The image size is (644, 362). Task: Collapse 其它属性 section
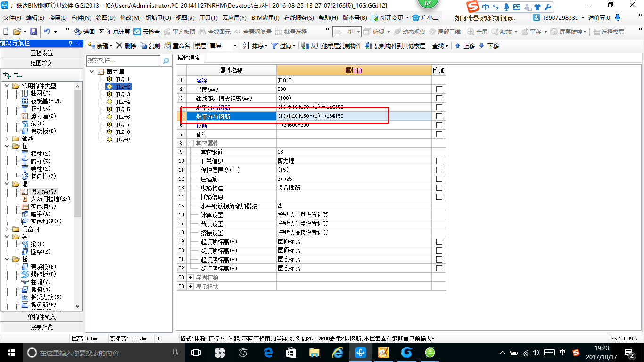(191, 143)
